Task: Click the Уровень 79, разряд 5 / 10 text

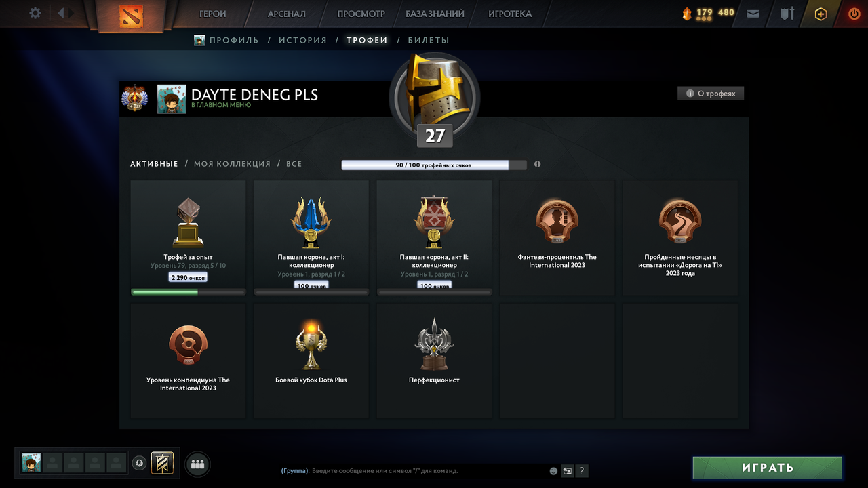Action: (x=188, y=266)
